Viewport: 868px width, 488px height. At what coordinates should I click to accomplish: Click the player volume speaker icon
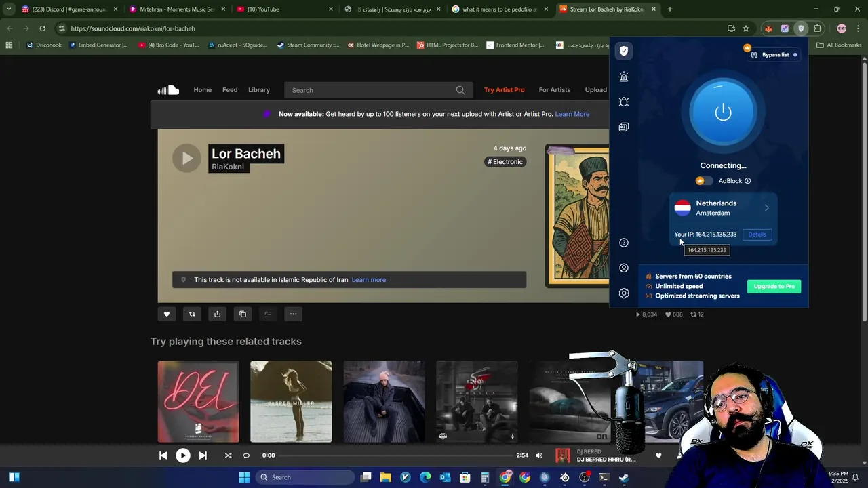(x=539, y=455)
